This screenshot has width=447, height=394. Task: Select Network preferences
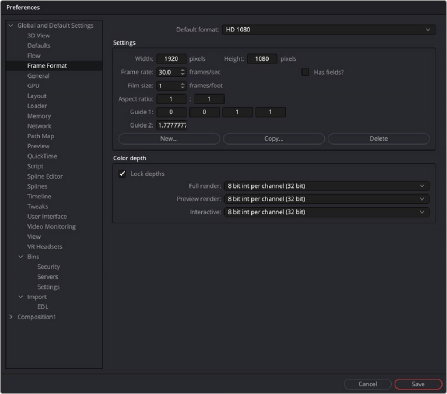coord(39,126)
